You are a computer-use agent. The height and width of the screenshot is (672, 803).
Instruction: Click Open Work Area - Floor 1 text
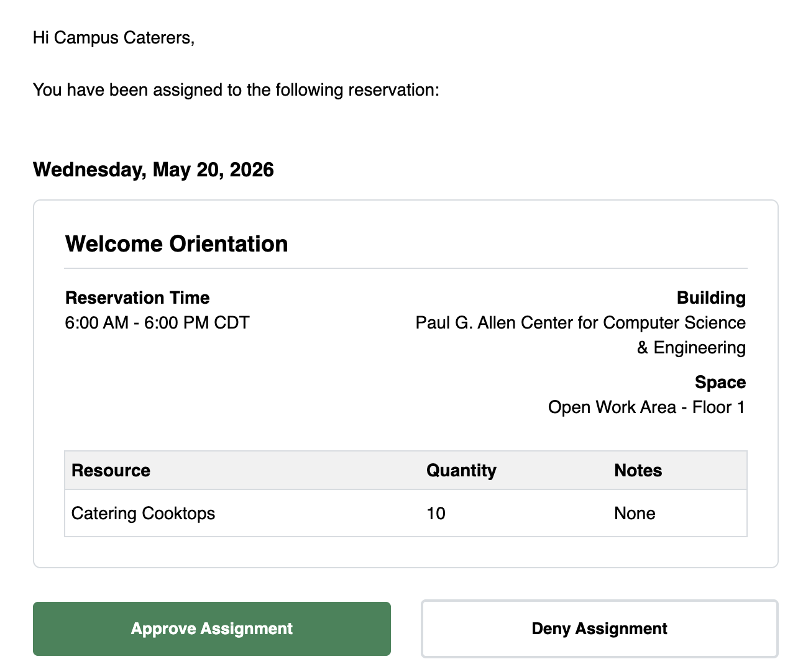[646, 407]
